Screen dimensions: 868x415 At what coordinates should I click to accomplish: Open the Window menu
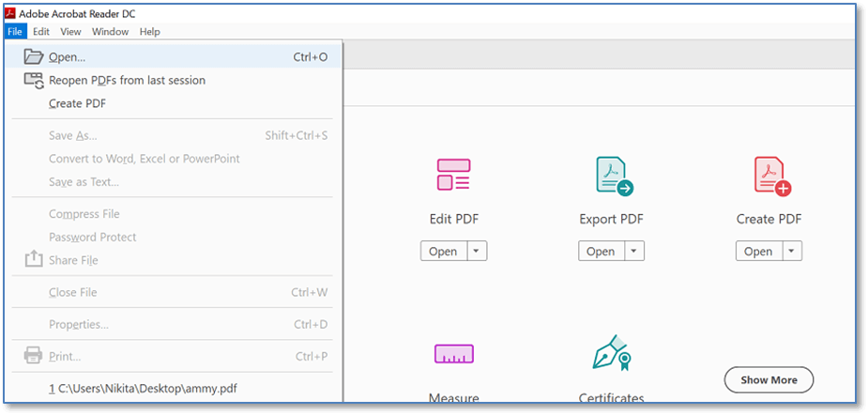(x=110, y=32)
